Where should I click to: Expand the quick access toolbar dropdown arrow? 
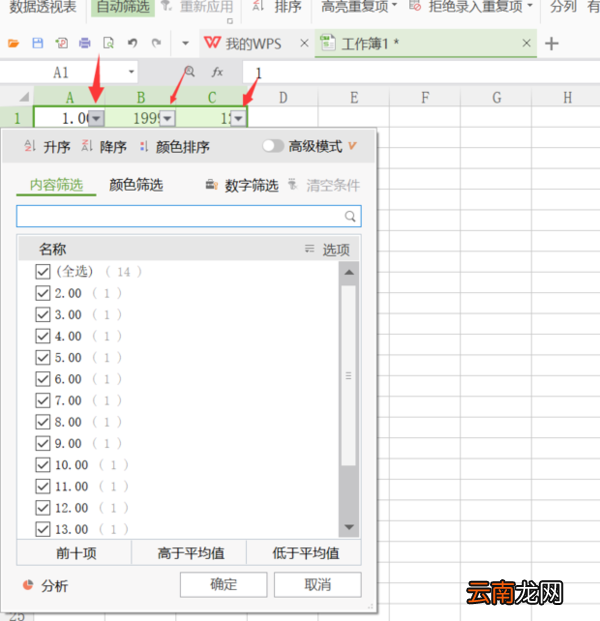[185, 43]
